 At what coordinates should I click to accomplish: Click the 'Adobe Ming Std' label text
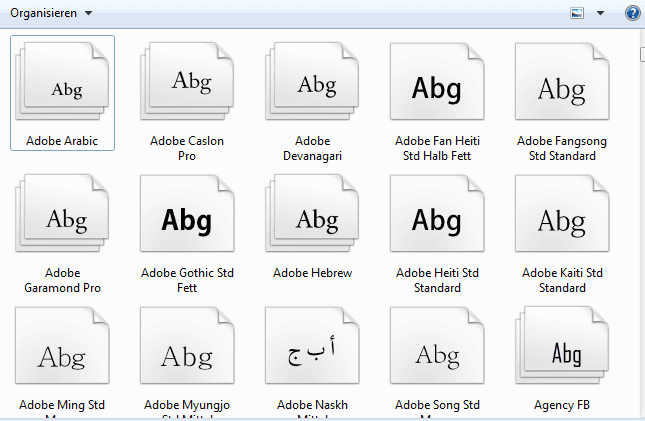click(x=62, y=405)
